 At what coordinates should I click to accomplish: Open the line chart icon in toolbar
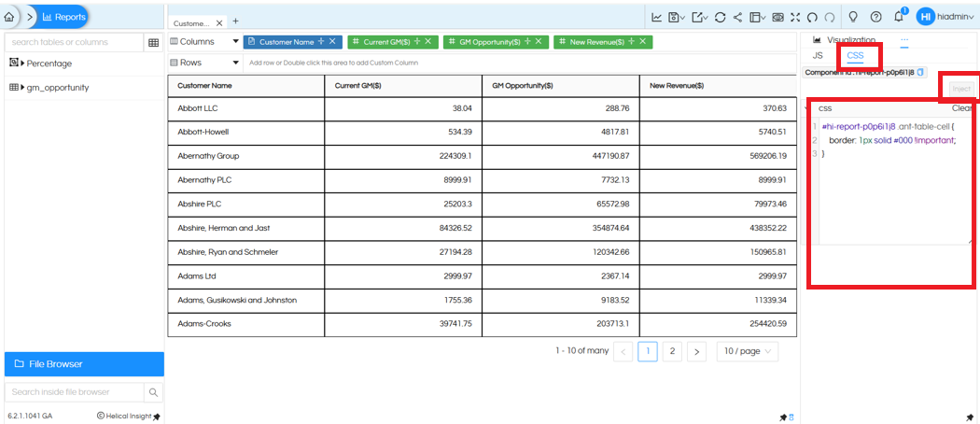tap(657, 18)
